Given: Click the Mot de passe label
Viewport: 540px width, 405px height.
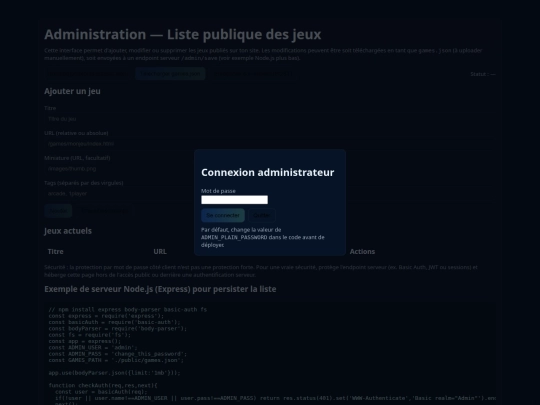Looking at the screenshot, I should pos(218,191).
